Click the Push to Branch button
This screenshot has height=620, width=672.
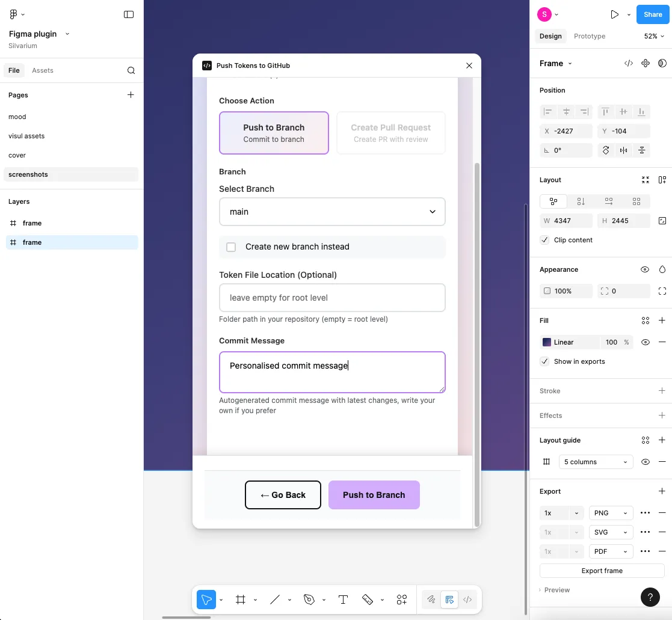tap(374, 494)
